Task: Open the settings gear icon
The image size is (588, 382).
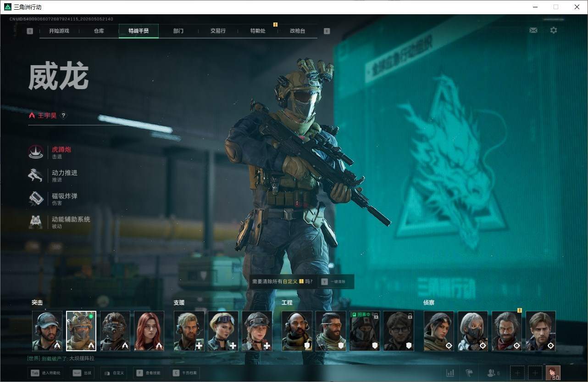Action: click(554, 30)
